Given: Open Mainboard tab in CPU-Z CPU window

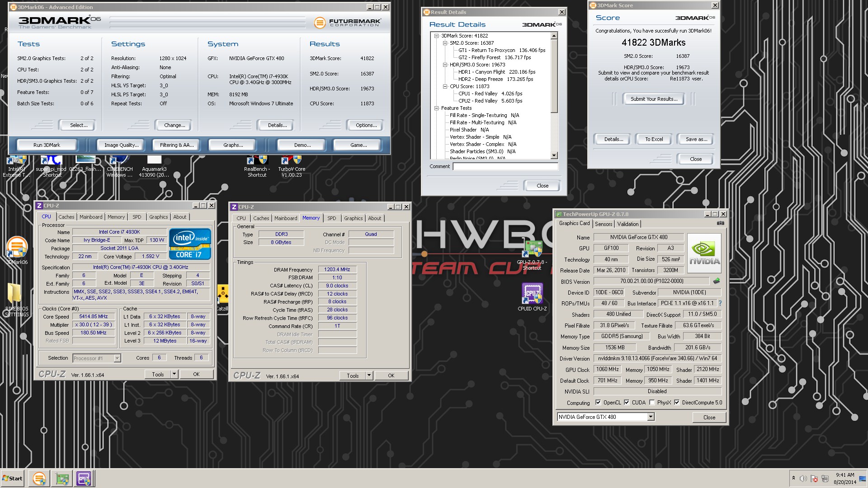Looking at the screenshot, I should tap(91, 217).
